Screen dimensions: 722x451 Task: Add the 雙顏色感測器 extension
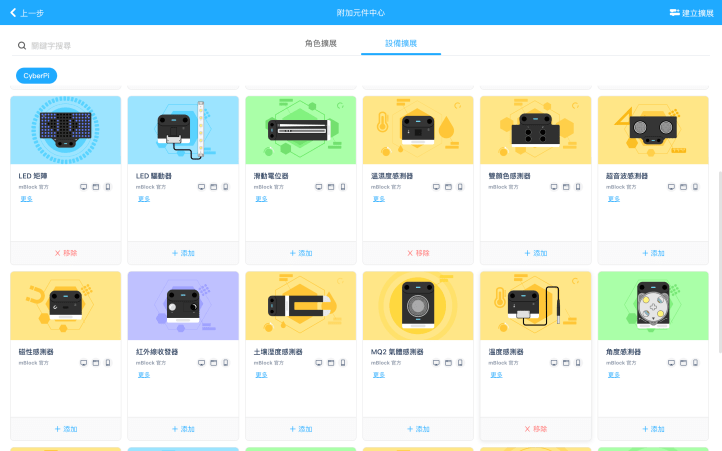click(x=536, y=253)
